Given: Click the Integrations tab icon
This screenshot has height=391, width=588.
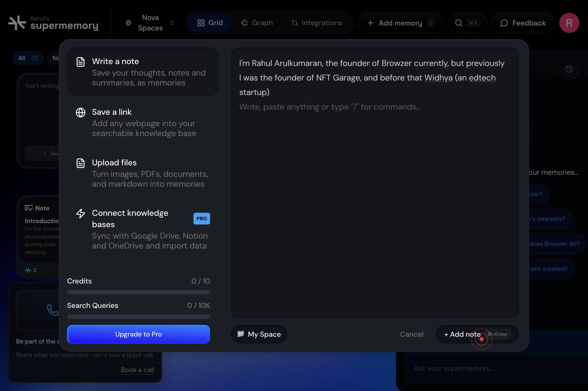Looking at the screenshot, I should (x=295, y=23).
